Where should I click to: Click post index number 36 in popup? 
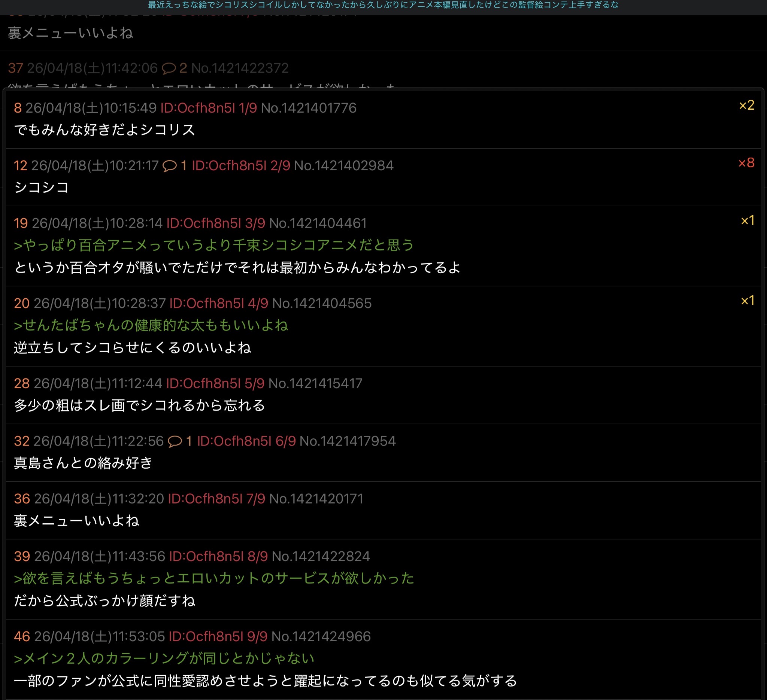(x=22, y=499)
